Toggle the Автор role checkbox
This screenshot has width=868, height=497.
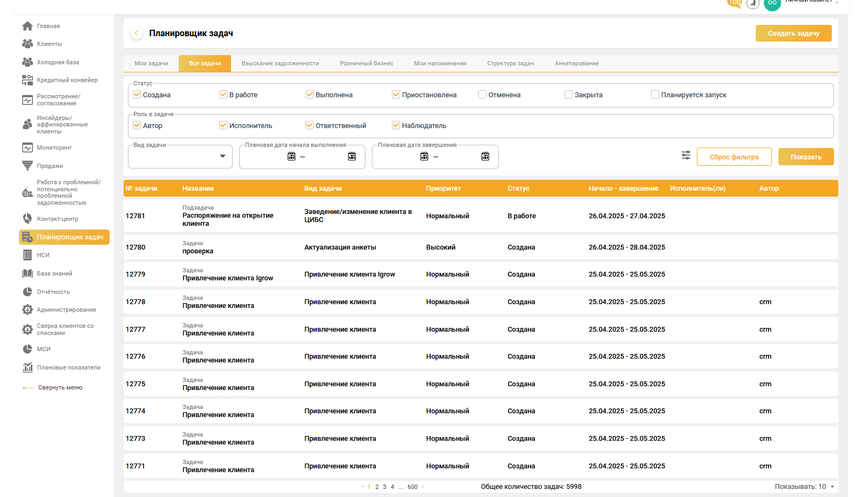tap(137, 125)
